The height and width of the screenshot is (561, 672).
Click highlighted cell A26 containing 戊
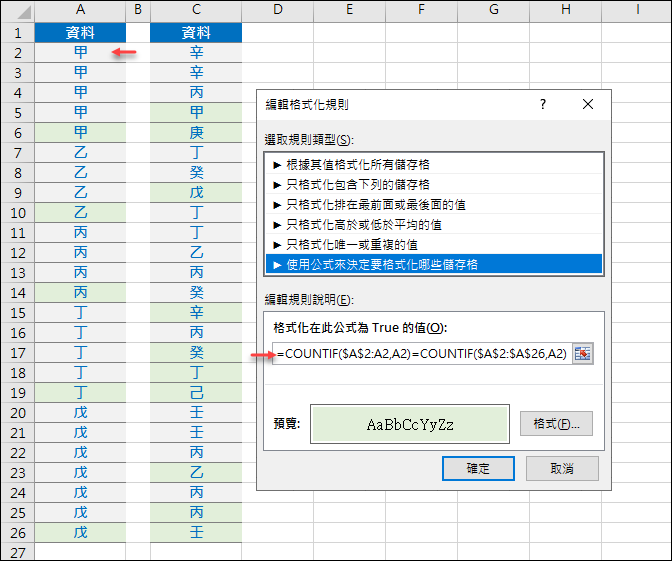(x=80, y=533)
